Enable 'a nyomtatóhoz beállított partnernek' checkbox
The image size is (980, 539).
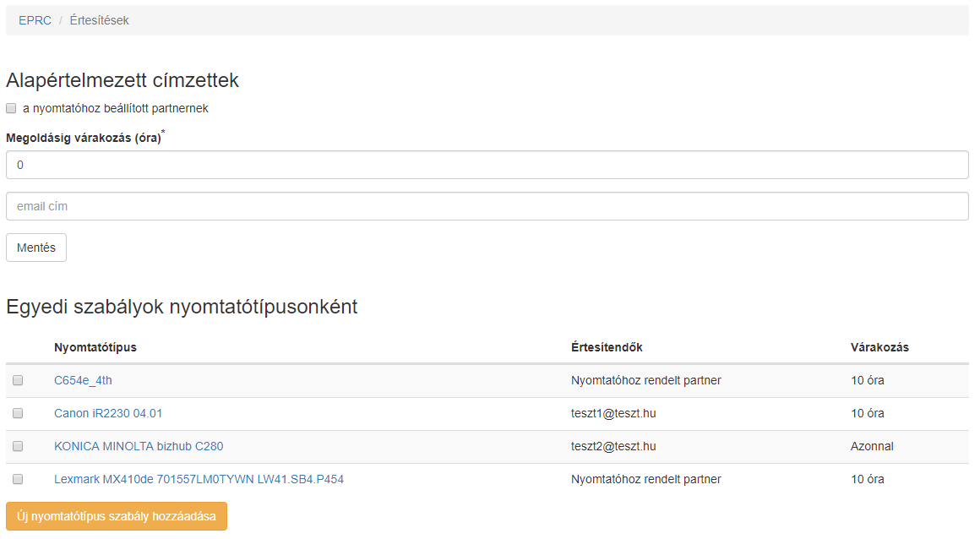click(x=11, y=109)
